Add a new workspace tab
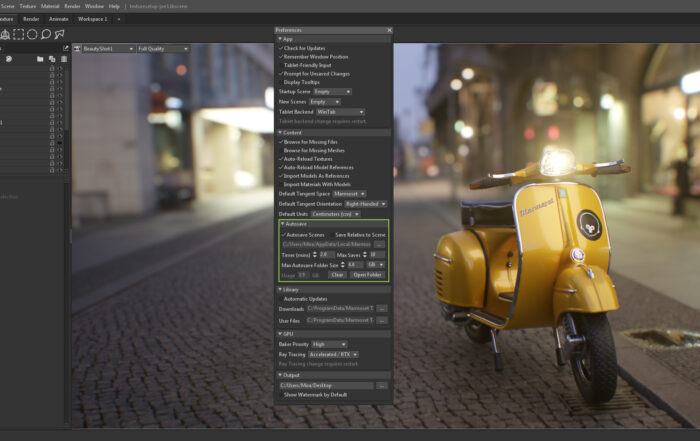Screen dimensions: 700x441 [119, 19]
